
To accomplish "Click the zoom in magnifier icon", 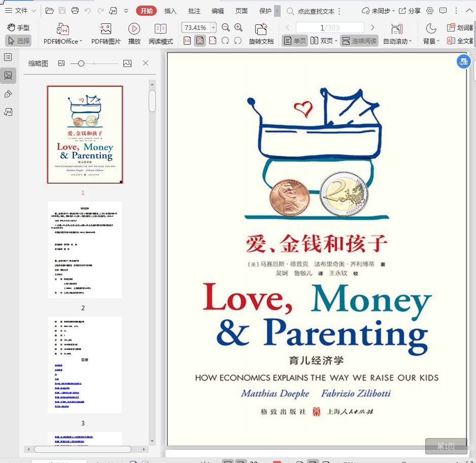I will [239, 28].
